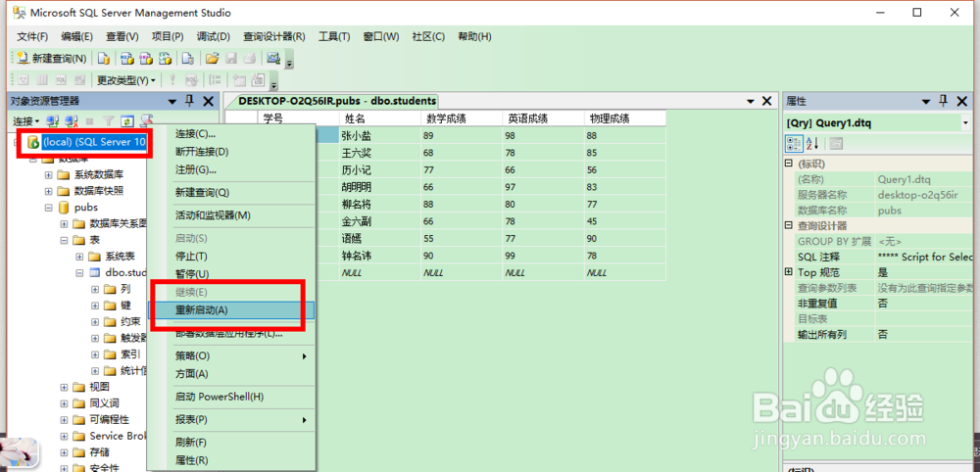Toggle the show results pane icon
The image size is (980, 472).
80,80
